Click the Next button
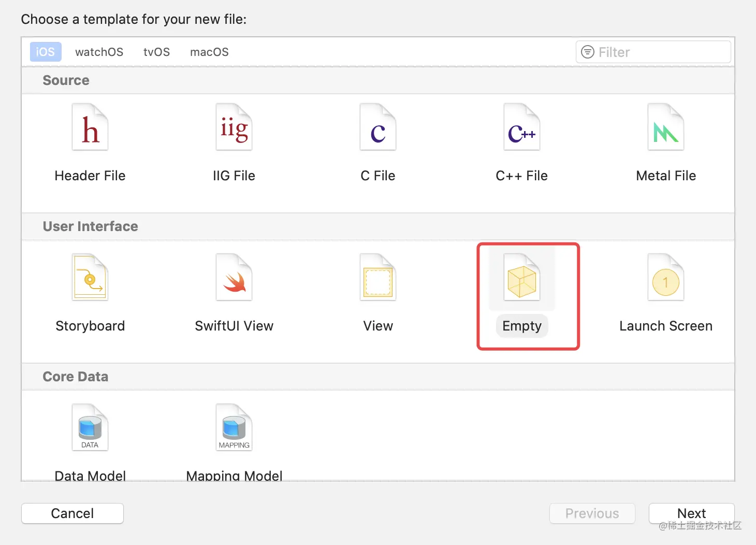This screenshot has height=545, width=756. point(691,513)
